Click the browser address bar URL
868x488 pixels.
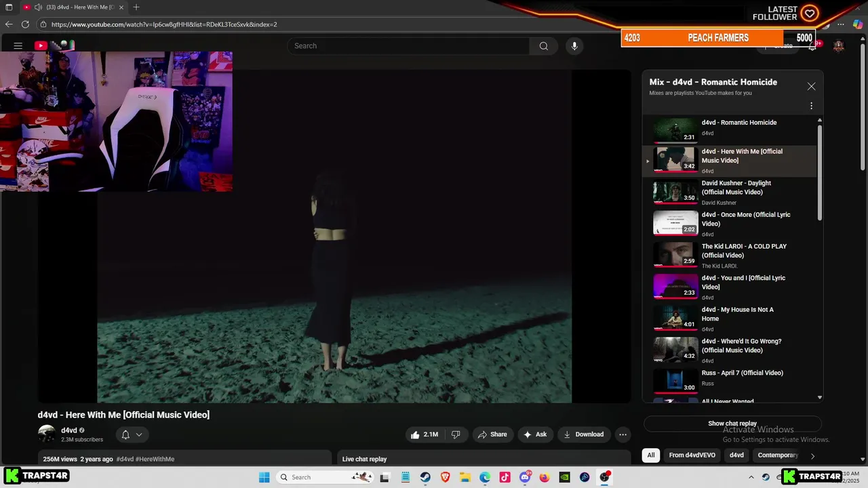164,24
